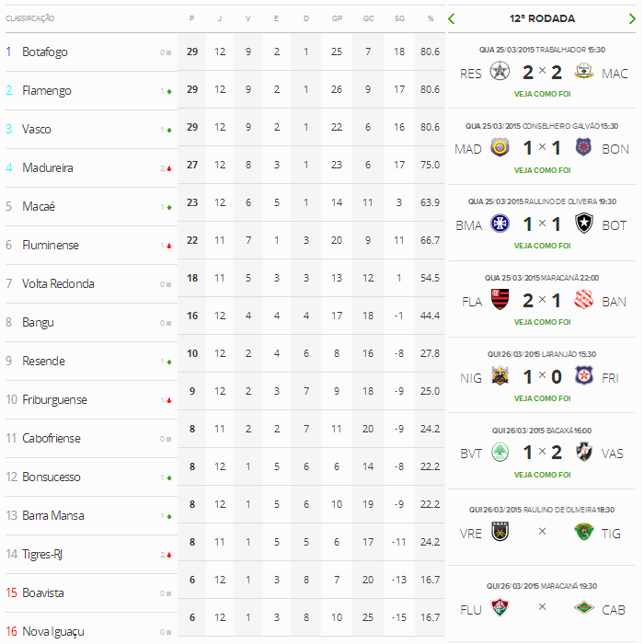Viewport: 644px width, 644px height.
Task: Open 'Veja como foi' for BVT vs VAS
Action: click(542, 475)
